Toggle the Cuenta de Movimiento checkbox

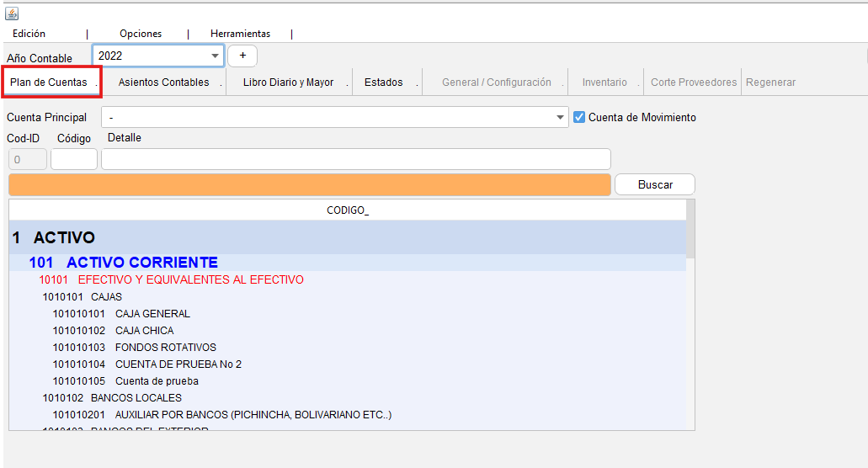(x=579, y=117)
